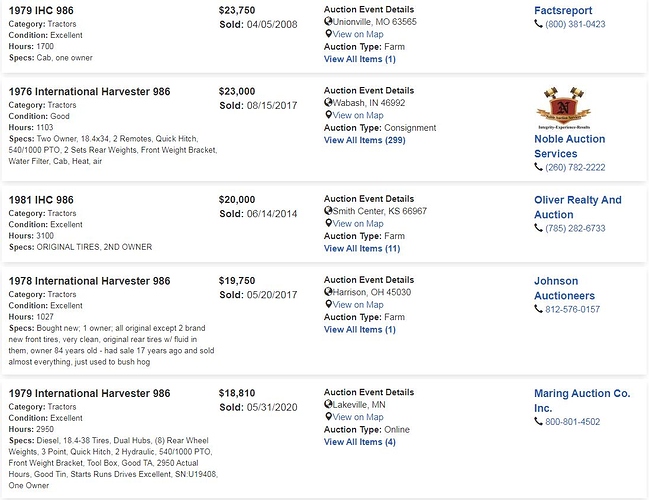The height and width of the screenshot is (500, 649).
Task: Open View on Map for the Unionville auction
Action: [358, 34]
